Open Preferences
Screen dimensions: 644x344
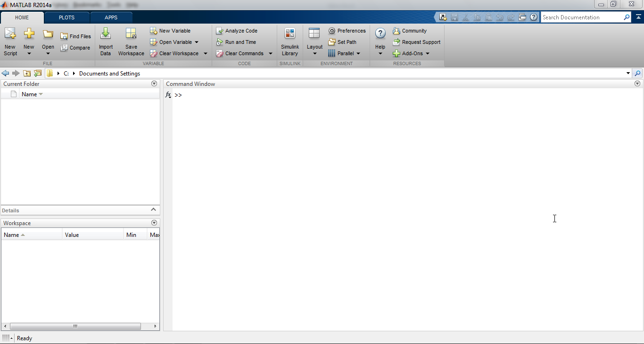(x=347, y=31)
